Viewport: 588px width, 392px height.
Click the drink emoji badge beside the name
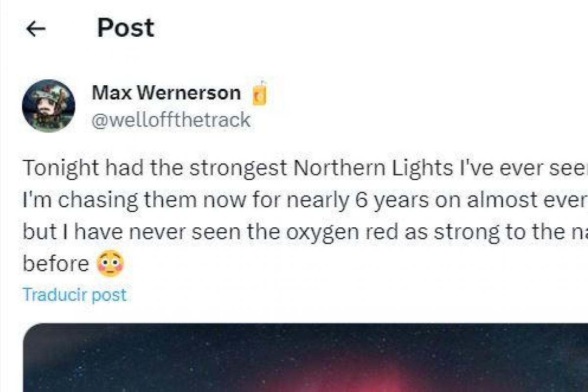coord(259,94)
